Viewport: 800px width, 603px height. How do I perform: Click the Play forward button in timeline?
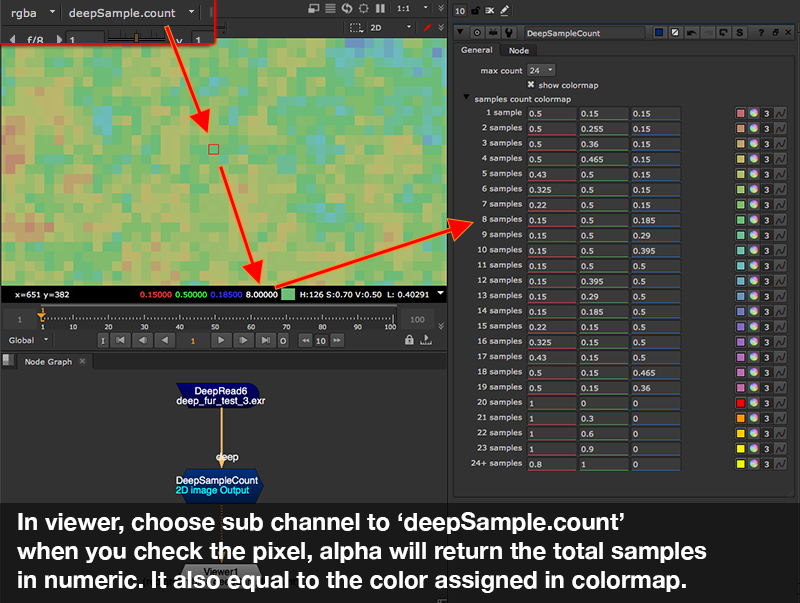221,340
